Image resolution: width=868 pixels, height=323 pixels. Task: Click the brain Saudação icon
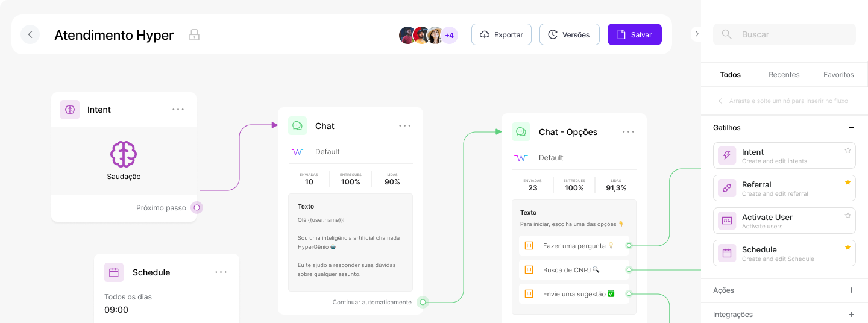point(124,154)
